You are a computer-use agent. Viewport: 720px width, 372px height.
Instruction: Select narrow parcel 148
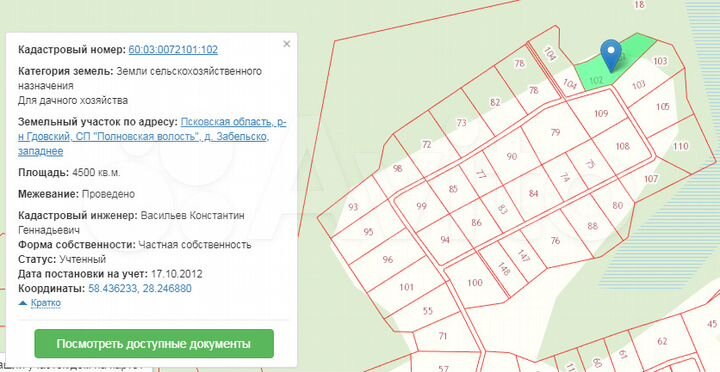point(503,269)
